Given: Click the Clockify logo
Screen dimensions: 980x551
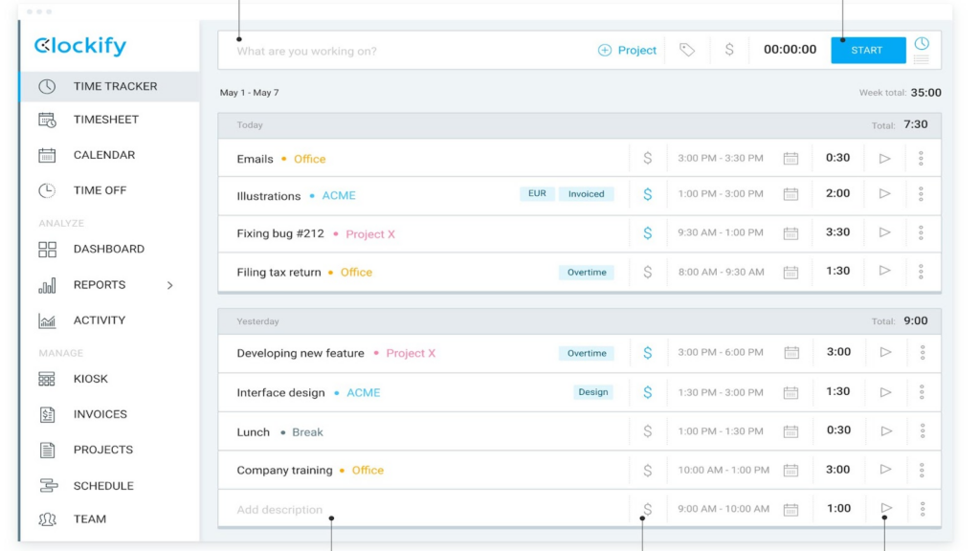Looking at the screenshot, I should (80, 46).
